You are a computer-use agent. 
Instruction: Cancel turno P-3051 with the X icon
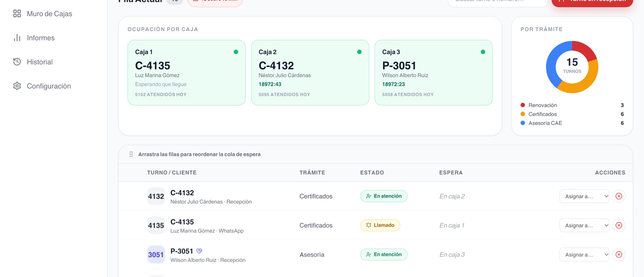[619, 254]
